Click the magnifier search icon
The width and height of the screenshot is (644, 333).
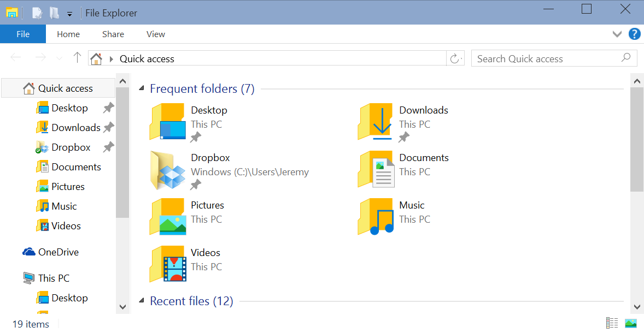tap(626, 58)
